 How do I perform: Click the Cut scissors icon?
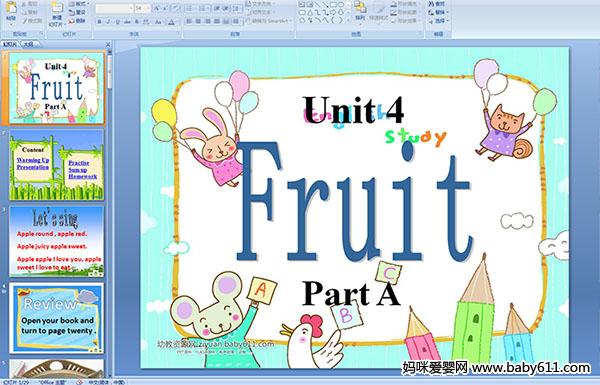24,4
